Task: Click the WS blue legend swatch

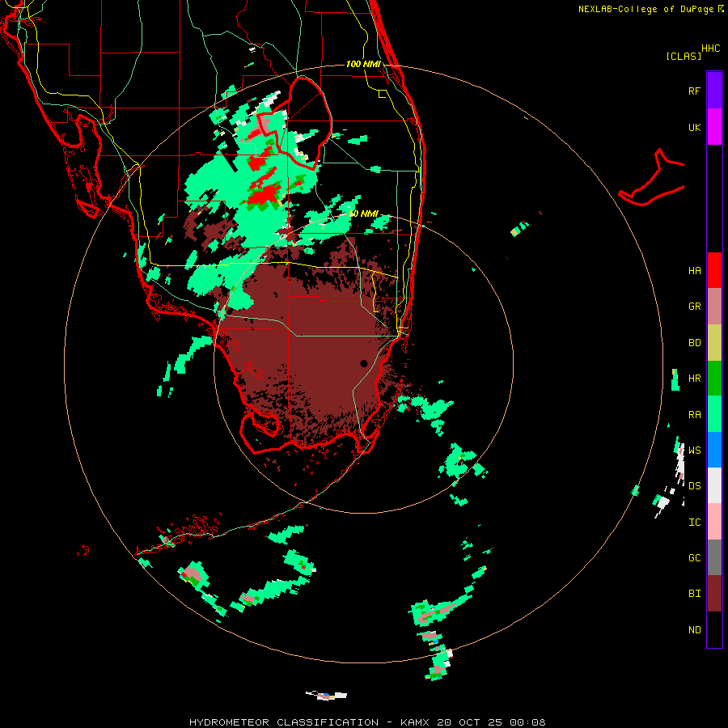Action: click(714, 450)
